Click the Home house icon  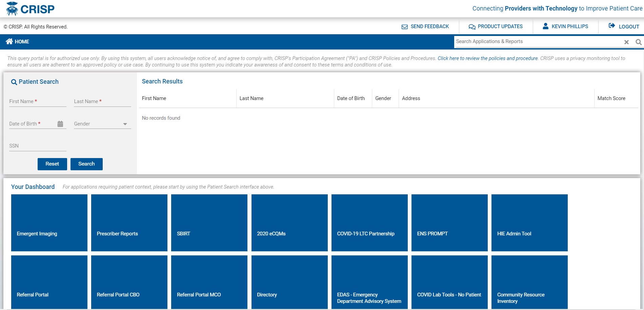tap(9, 41)
